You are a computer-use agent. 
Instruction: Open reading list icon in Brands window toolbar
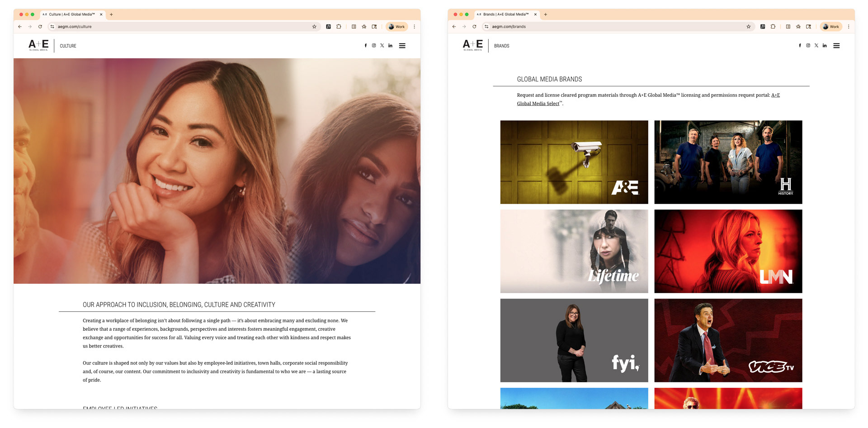tap(788, 27)
